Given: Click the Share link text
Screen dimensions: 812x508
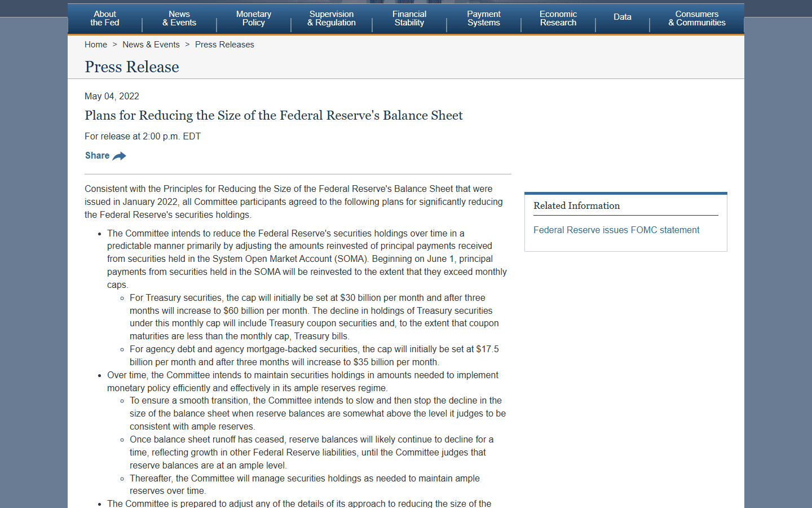Looking at the screenshot, I should (97, 156).
